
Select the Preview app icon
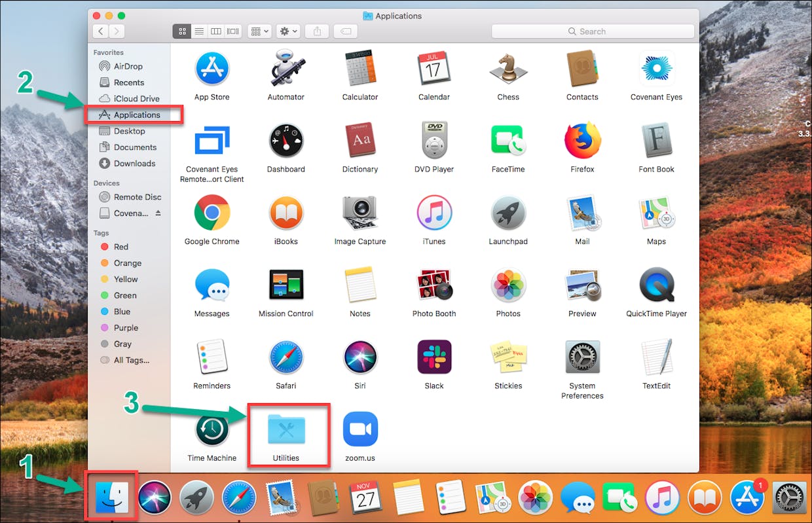(x=582, y=285)
